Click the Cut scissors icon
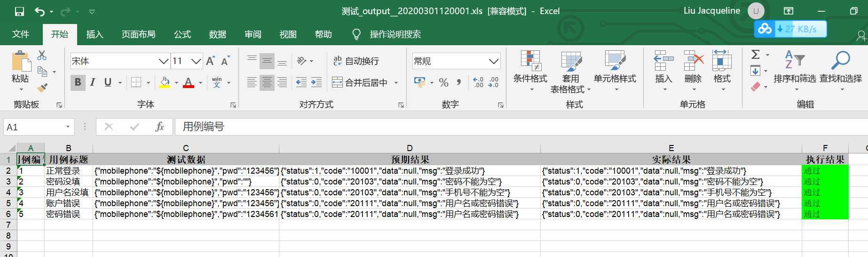Screen dimensions: 868x257 click(x=42, y=55)
